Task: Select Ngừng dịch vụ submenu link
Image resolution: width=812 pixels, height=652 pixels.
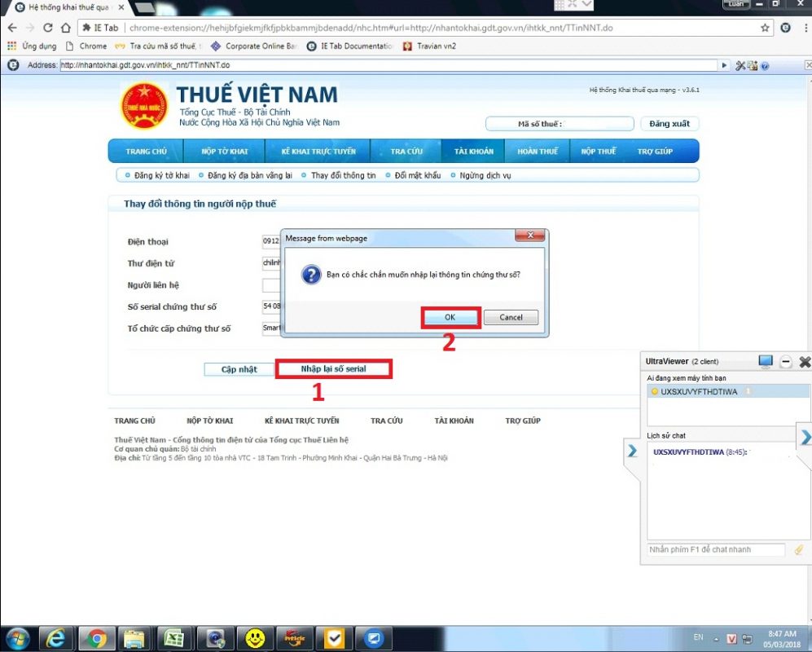Action: tap(485, 176)
